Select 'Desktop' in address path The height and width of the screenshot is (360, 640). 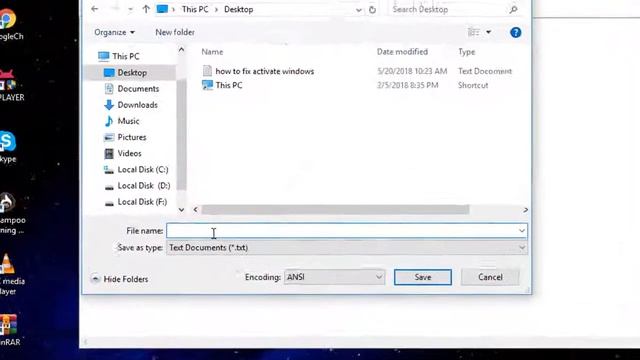click(238, 9)
